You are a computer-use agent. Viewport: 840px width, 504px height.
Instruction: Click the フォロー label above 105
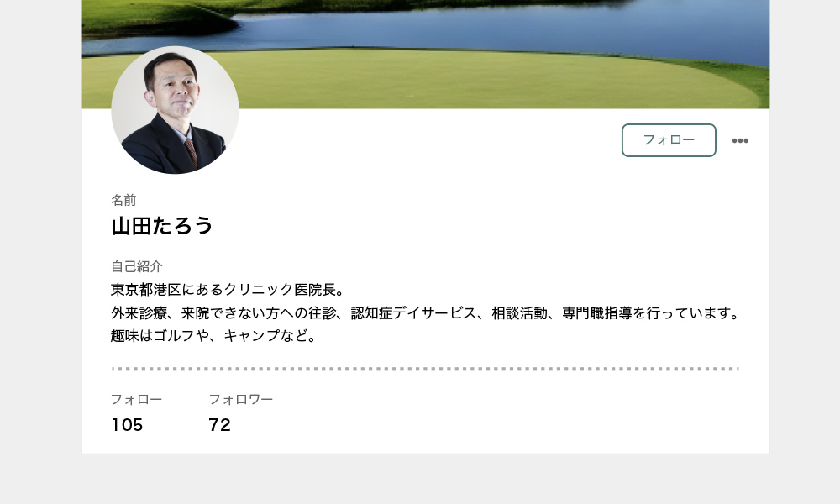pos(136,399)
